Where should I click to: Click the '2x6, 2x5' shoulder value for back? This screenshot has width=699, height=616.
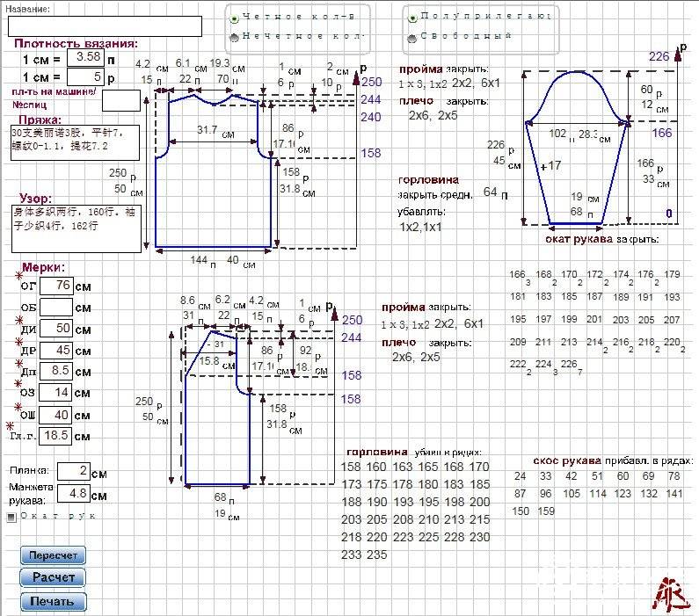click(433, 116)
